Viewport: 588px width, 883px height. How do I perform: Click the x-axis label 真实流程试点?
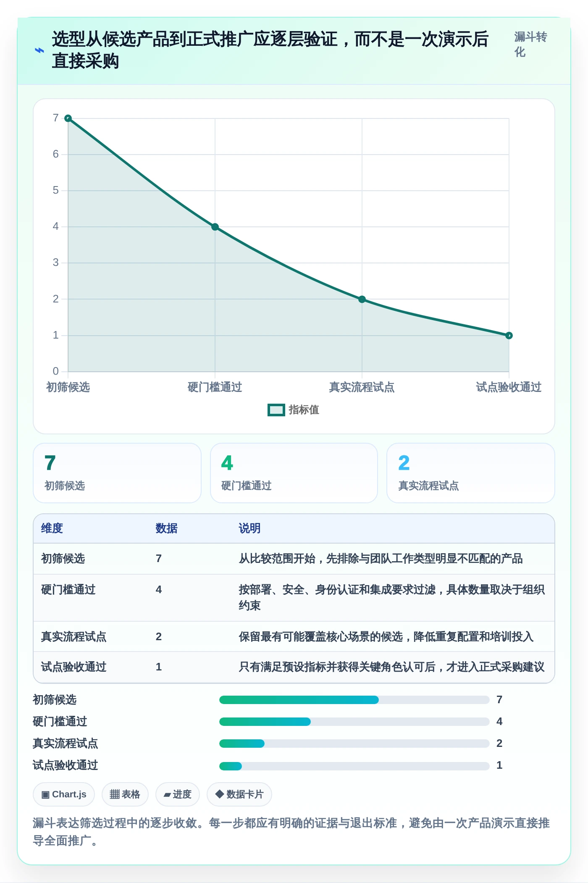click(x=362, y=387)
